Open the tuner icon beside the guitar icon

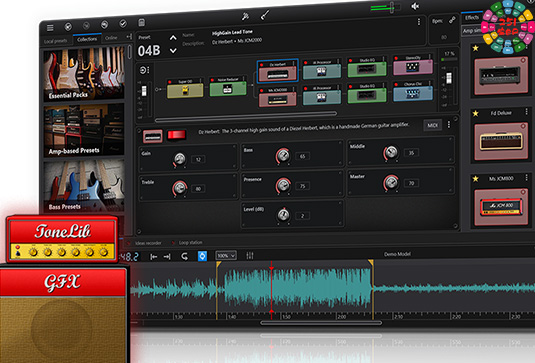point(245,16)
